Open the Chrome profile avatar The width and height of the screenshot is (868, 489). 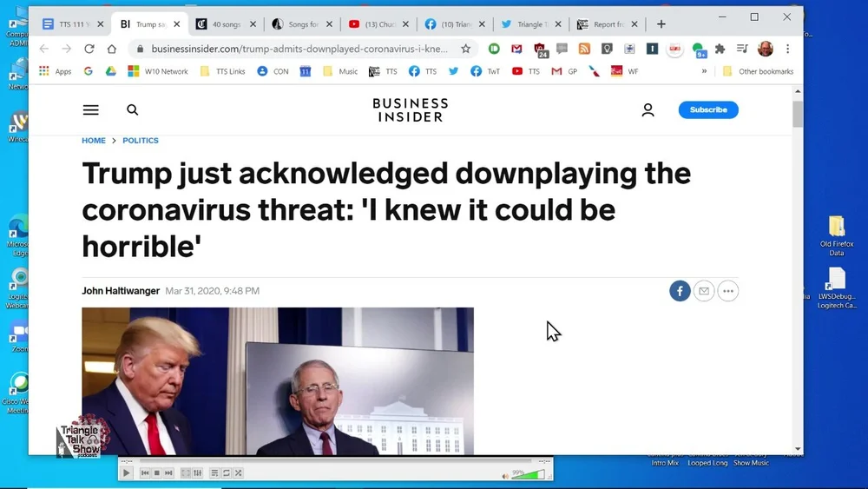coord(766,49)
